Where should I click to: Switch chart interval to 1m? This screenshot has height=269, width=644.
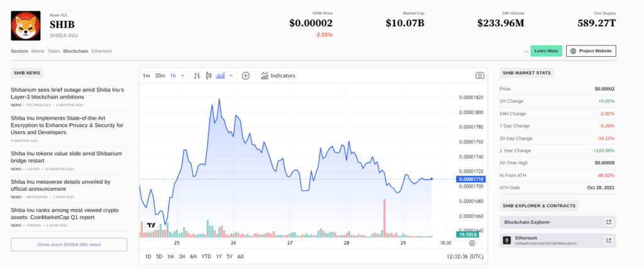[147, 76]
